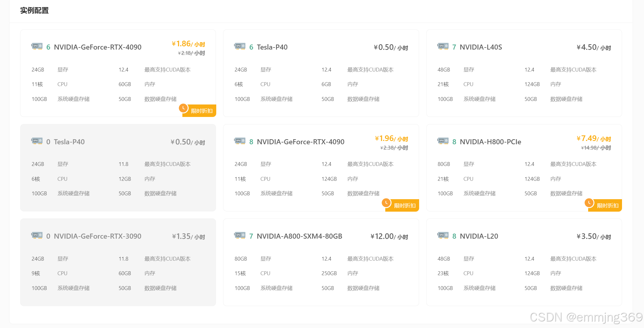644x328 pixels.
Task: Click GPU icon beside greyed NVIDIA-GeForce-RTX-3090
Action: 37,235
